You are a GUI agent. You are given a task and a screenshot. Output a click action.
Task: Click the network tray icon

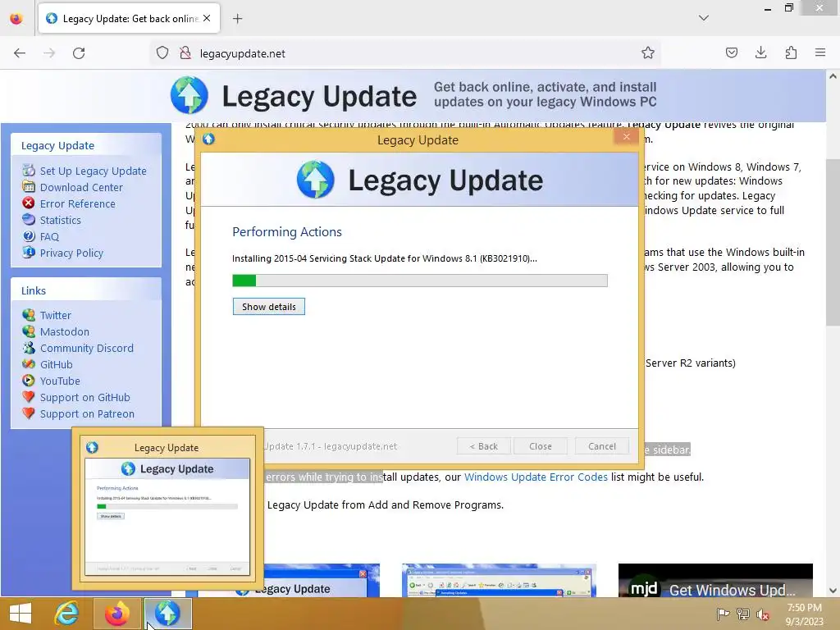(742, 614)
